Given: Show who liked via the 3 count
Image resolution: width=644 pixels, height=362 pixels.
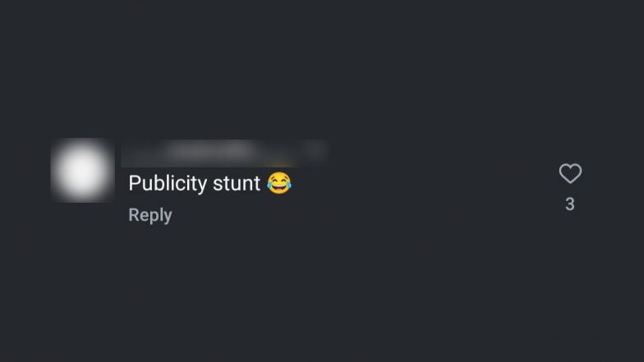Looking at the screenshot, I should click(570, 204).
